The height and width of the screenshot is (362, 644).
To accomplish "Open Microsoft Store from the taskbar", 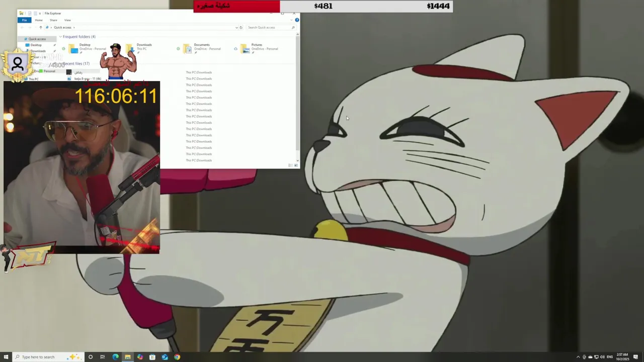I will [x=152, y=357].
